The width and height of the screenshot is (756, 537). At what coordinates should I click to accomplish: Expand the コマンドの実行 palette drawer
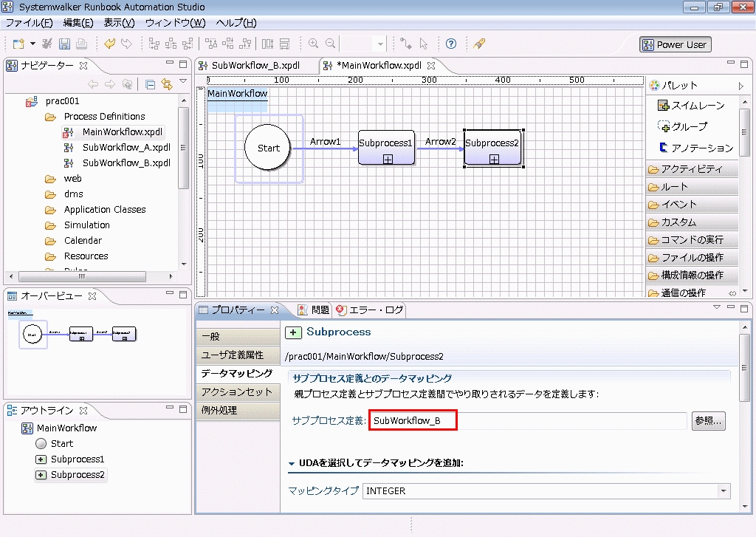pos(692,240)
